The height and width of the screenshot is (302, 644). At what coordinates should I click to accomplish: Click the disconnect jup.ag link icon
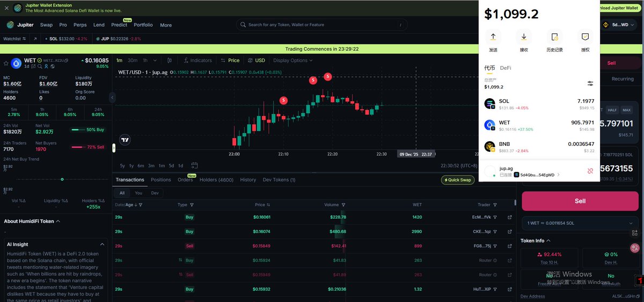pos(590,171)
